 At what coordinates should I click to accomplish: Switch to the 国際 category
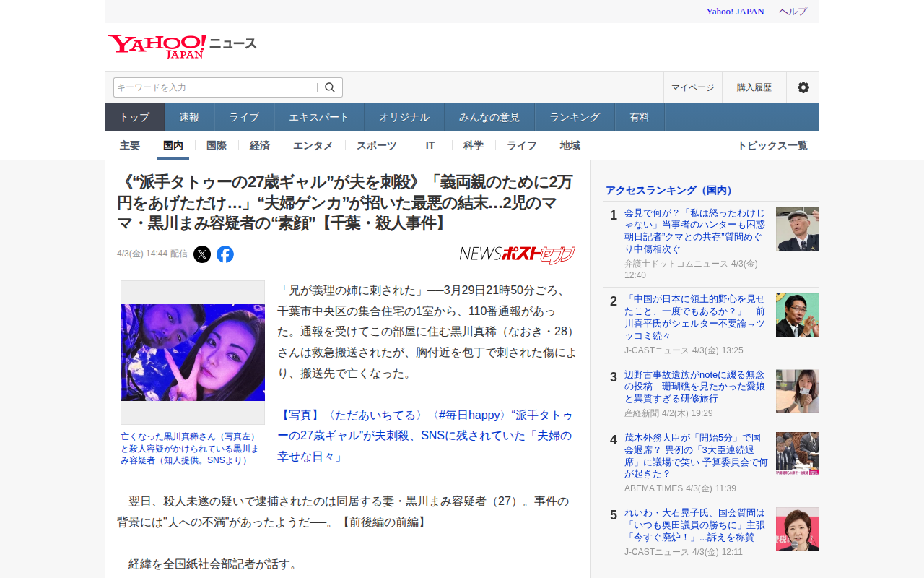tap(217, 145)
